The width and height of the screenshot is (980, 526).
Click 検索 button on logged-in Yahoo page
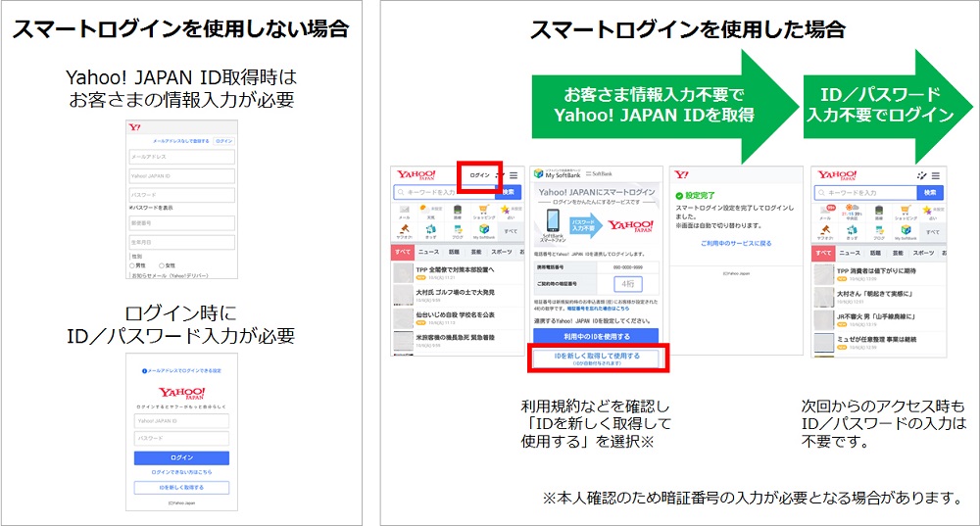pyautogui.click(x=930, y=193)
